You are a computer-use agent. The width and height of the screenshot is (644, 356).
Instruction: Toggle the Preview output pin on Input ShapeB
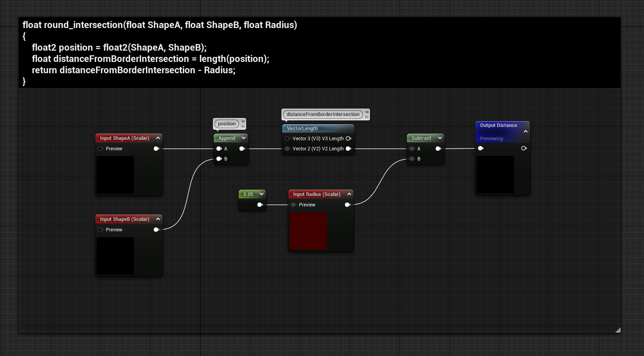[x=156, y=229]
